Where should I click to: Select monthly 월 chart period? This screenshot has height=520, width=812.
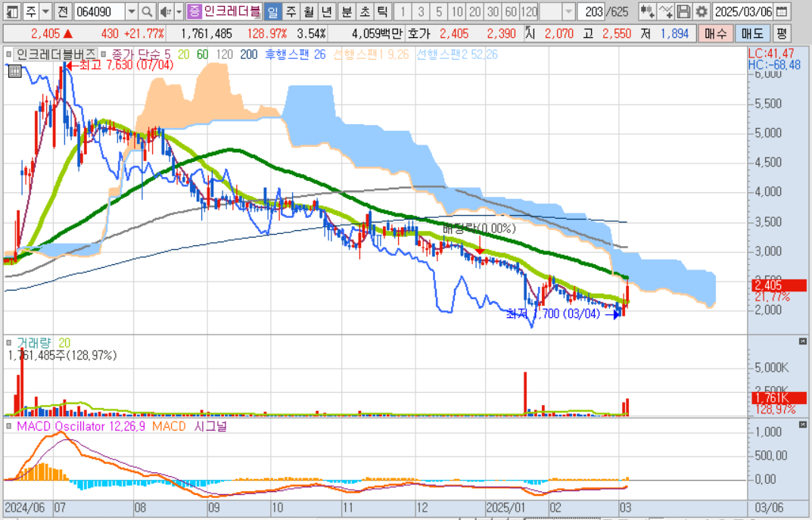click(310, 11)
